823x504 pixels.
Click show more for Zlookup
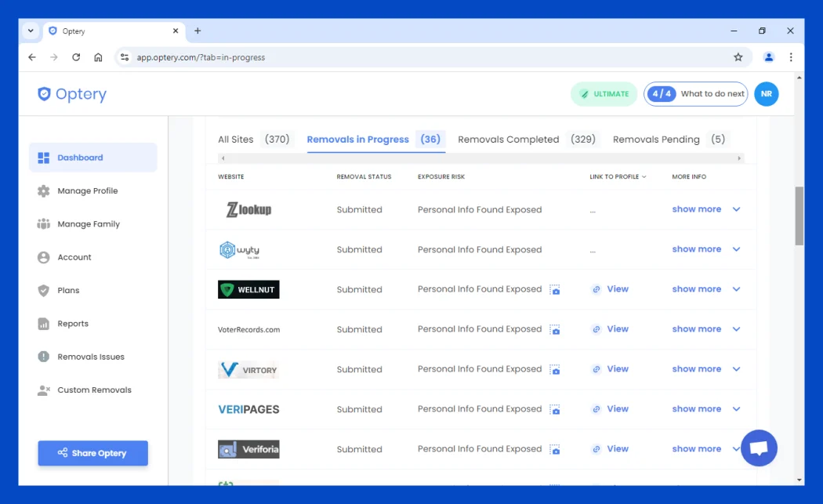(x=697, y=209)
